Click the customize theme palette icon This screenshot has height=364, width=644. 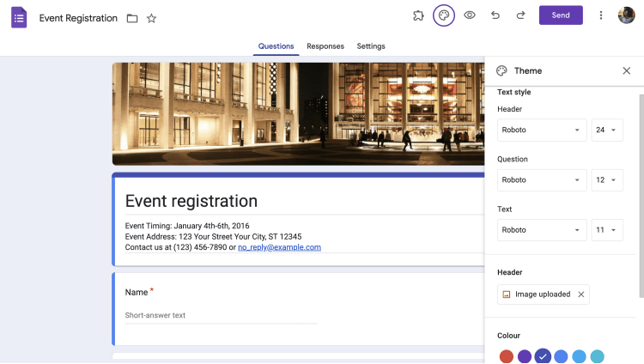click(444, 15)
